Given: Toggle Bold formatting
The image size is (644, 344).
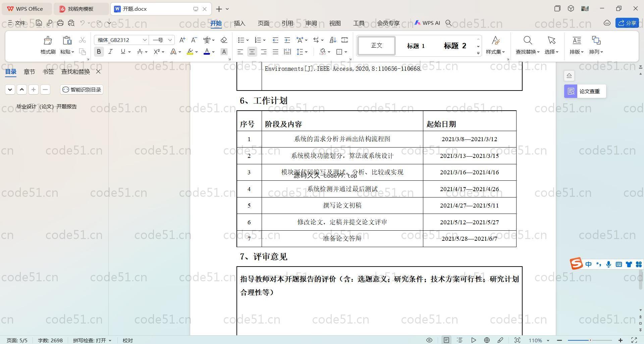Looking at the screenshot, I should pyautogui.click(x=99, y=52).
